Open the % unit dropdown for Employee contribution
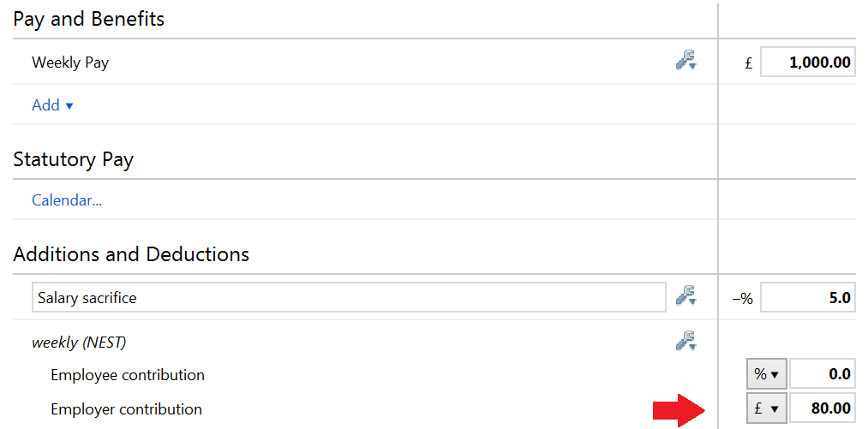Screen dimensions: 868x429 766,374
